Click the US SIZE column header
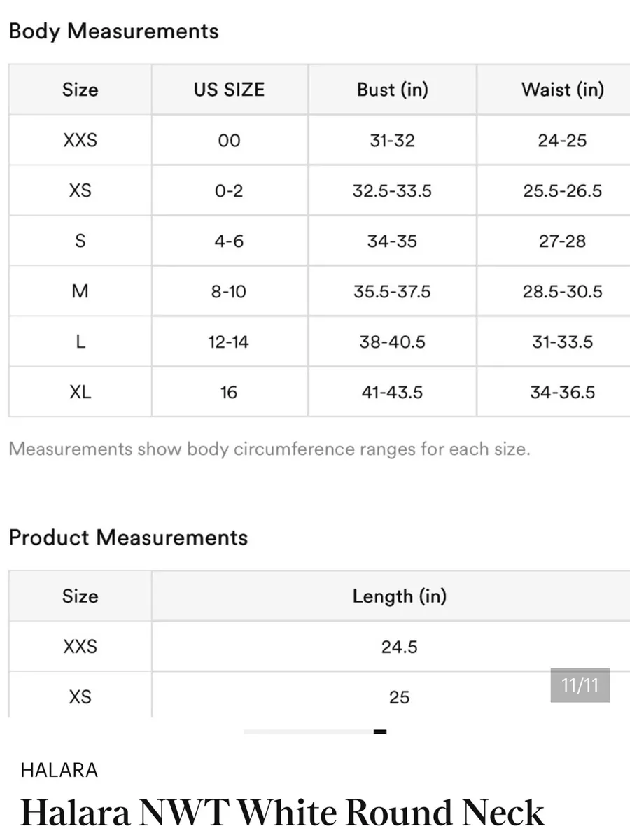630x840 pixels. pos(230,90)
